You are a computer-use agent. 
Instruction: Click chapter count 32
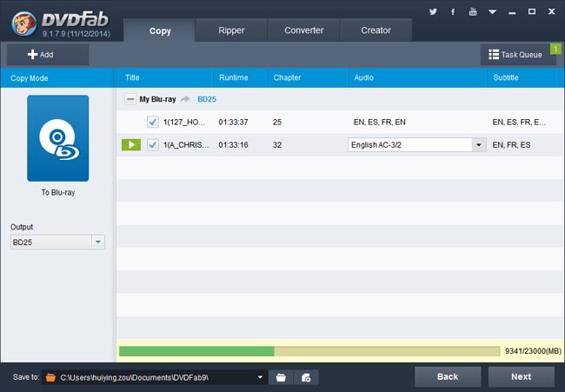[x=277, y=145]
